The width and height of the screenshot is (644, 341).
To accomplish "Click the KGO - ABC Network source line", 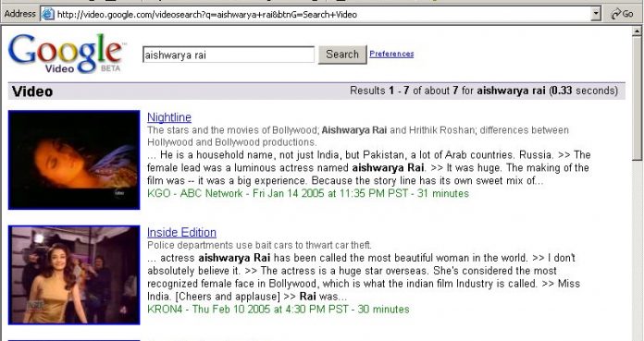I will coord(308,193).
